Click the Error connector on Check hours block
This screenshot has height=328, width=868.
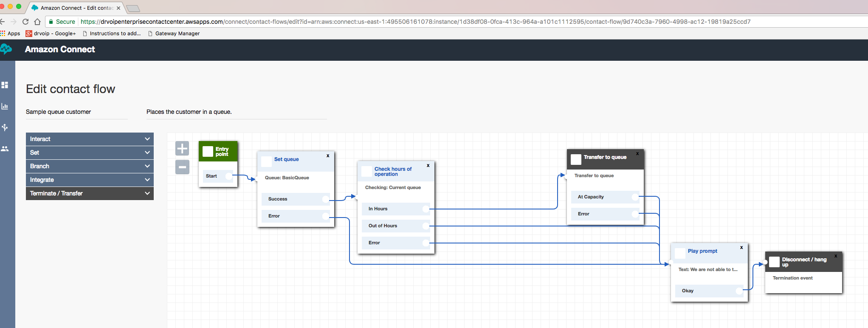pyautogui.click(x=426, y=243)
